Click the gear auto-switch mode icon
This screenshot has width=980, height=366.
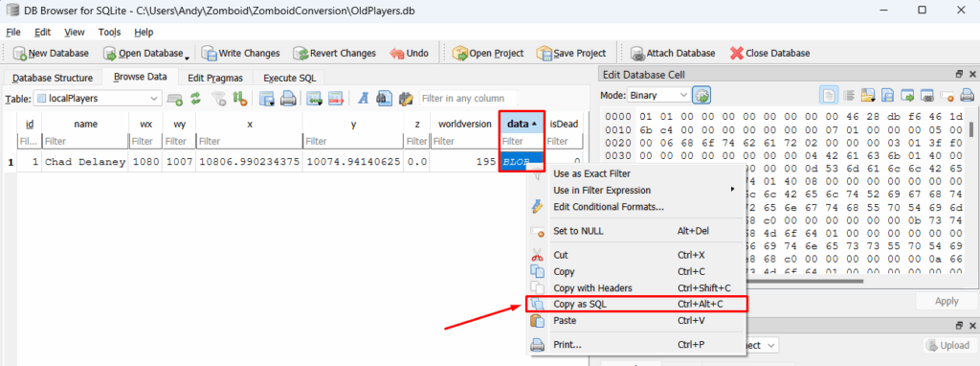(702, 95)
